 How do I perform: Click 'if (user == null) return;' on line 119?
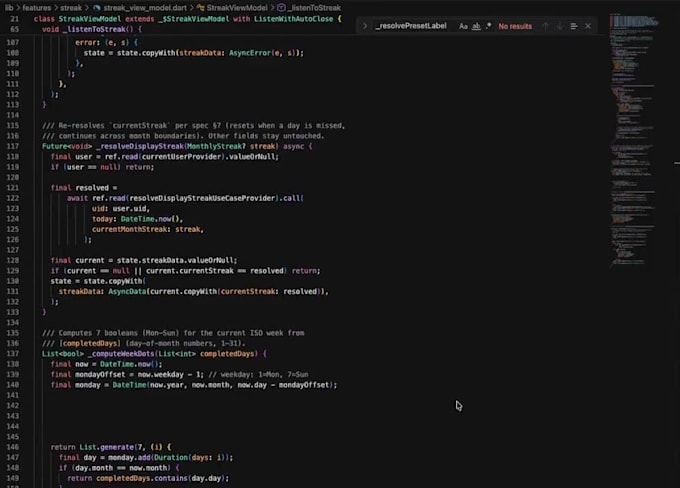point(102,167)
